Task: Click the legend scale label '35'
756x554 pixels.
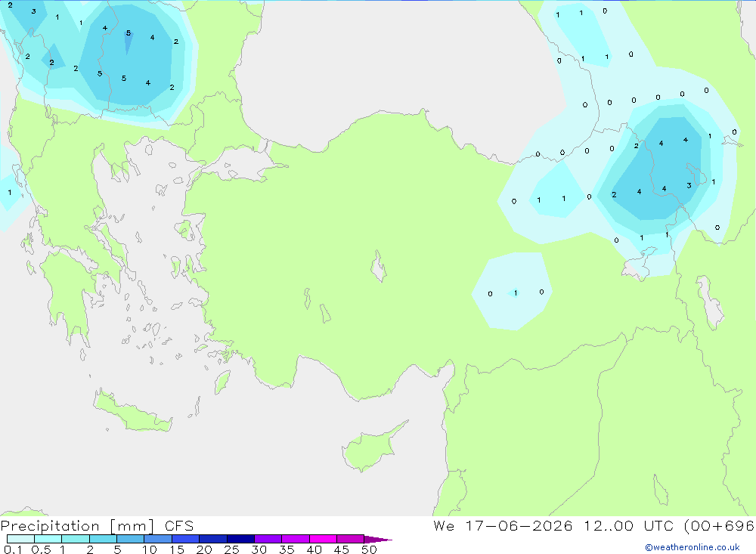Action: pyautogui.click(x=287, y=549)
